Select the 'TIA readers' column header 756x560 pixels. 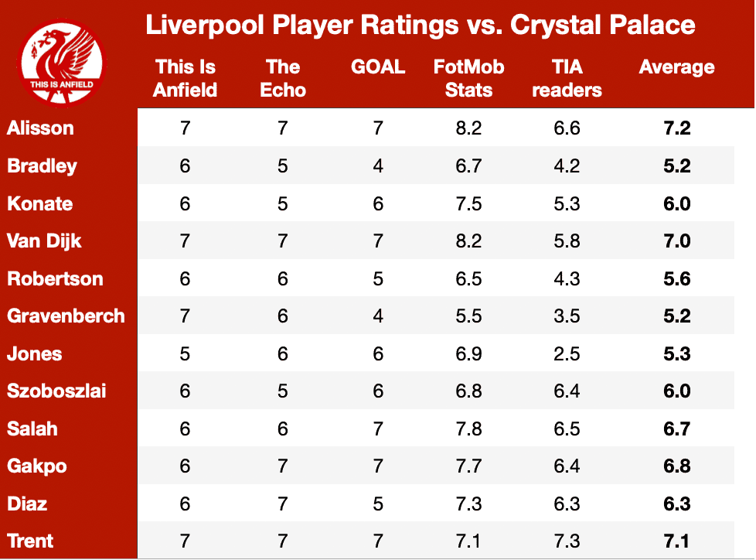[567, 79]
